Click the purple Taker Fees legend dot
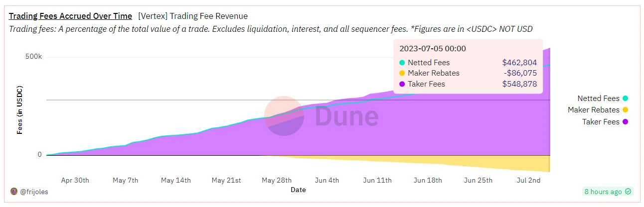This screenshot has height=207, width=644. [x=625, y=122]
